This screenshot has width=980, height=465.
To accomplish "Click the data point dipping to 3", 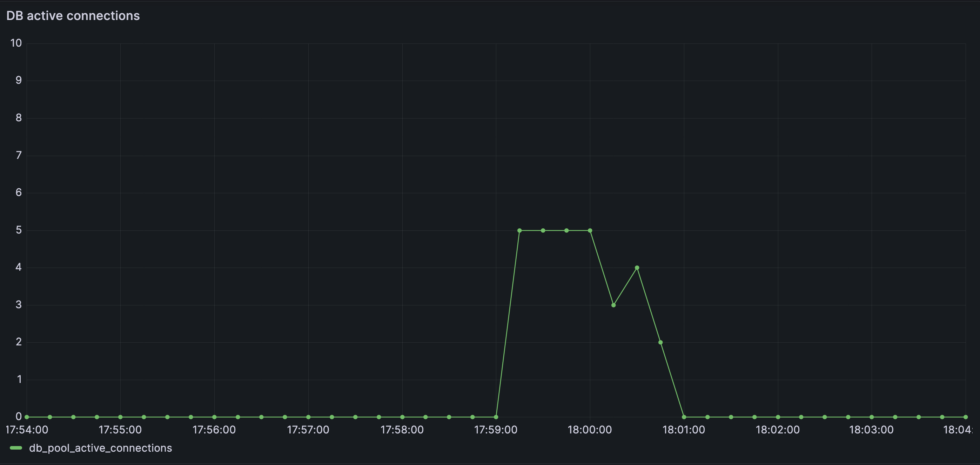I will point(613,305).
